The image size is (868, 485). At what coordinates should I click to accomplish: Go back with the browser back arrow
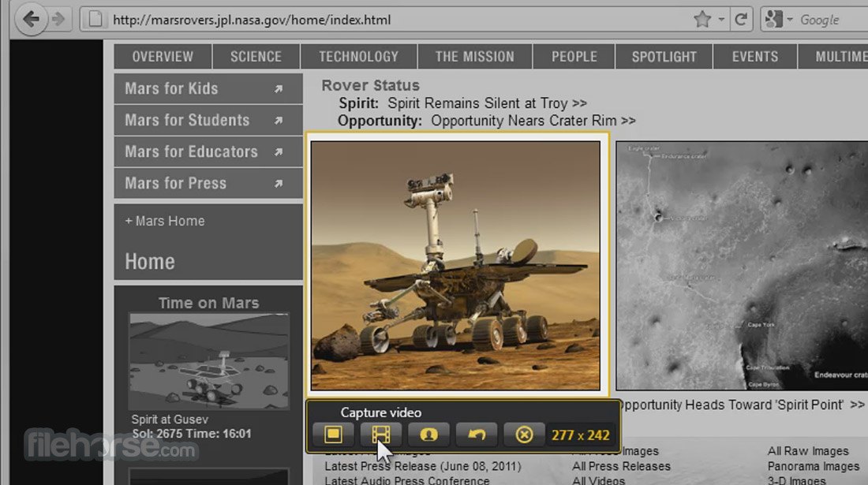pyautogui.click(x=31, y=20)
